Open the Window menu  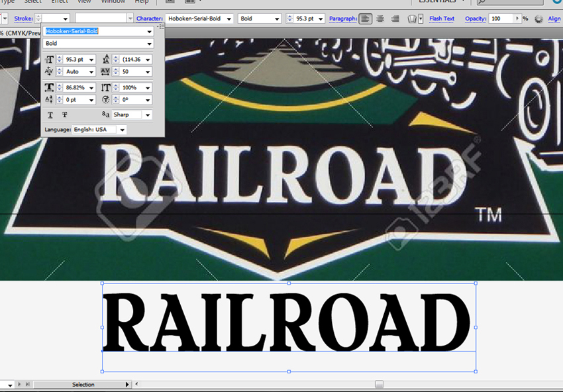pos(113,1)
